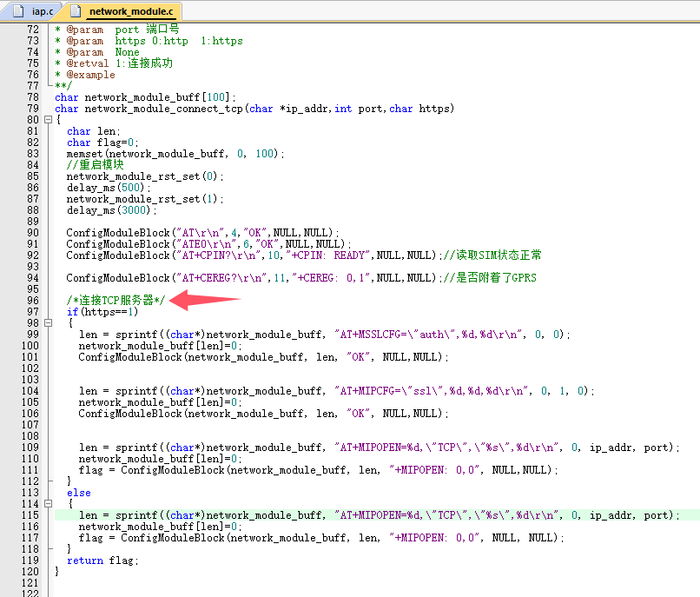Collapse the function fold at line 80

(x=49, y=120)
